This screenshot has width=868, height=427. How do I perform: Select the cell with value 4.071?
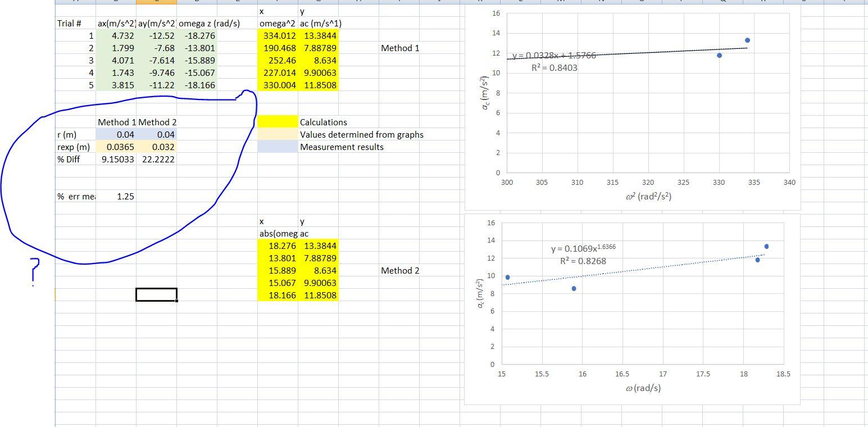(x=116, y=60)
